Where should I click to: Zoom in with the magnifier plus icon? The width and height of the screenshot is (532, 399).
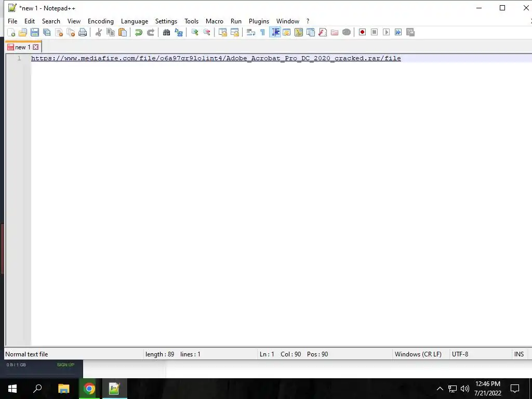coord(194,32)
